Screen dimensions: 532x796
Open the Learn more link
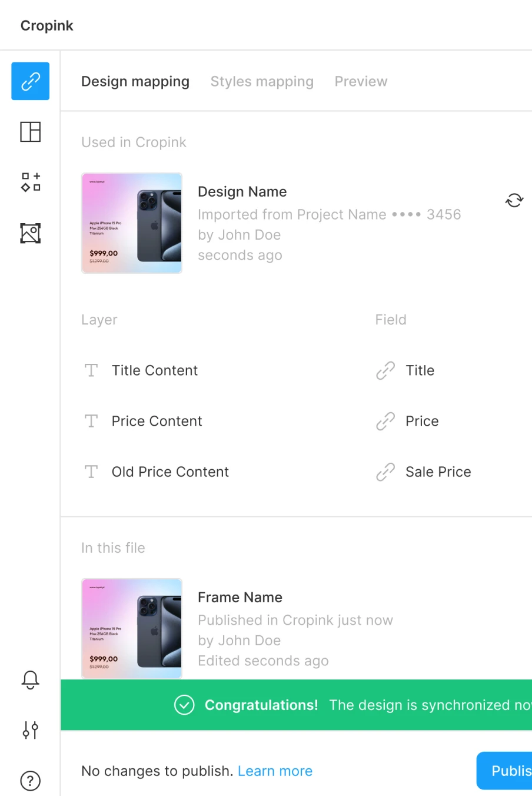click(275, 771)
